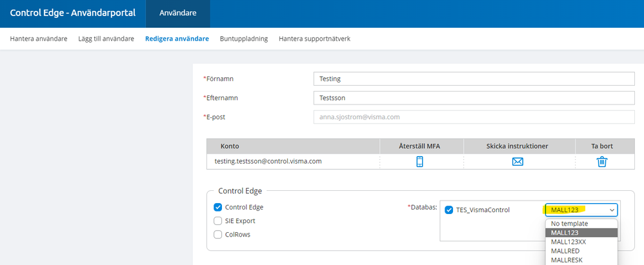Switch to Lägg till användare tab
This screenshot has height=265, width=644.
click(x=106, y=39)
